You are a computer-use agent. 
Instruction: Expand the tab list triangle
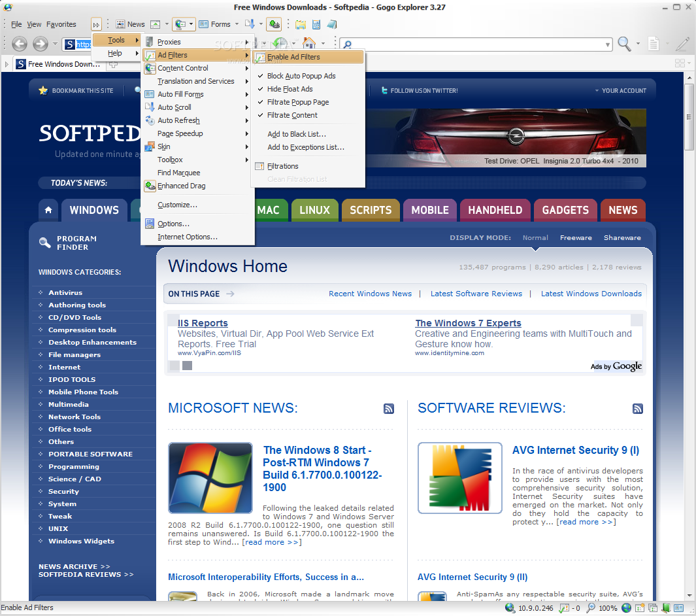tap(7, 64)
